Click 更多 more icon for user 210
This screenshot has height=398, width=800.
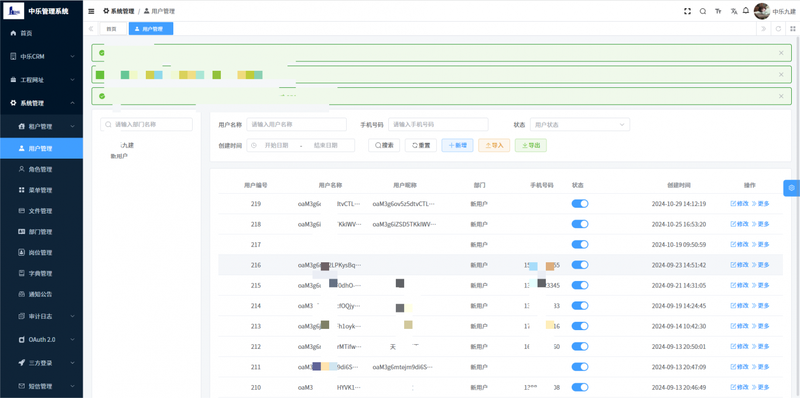point(760,387)
